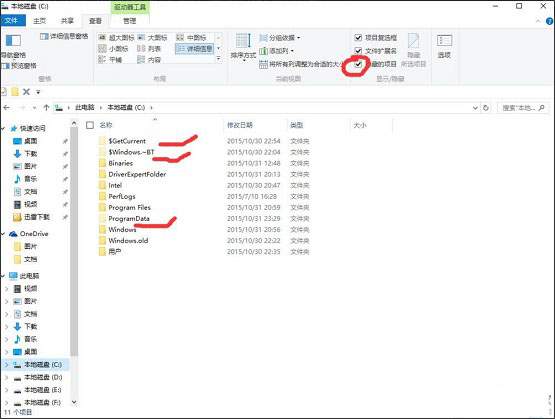Click 此电脑 in the address breadcrumb
The image size is (555, 419).
pos(85,108)
